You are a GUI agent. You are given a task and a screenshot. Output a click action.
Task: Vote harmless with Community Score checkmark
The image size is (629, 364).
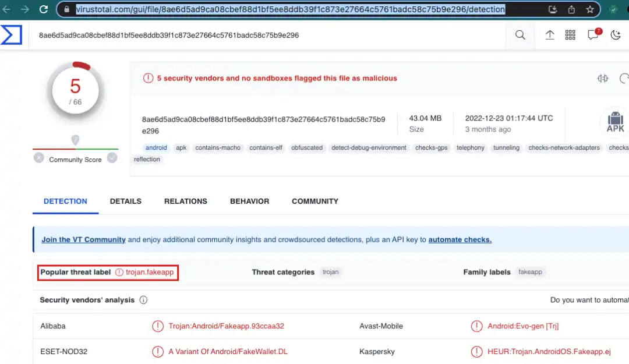112,158
